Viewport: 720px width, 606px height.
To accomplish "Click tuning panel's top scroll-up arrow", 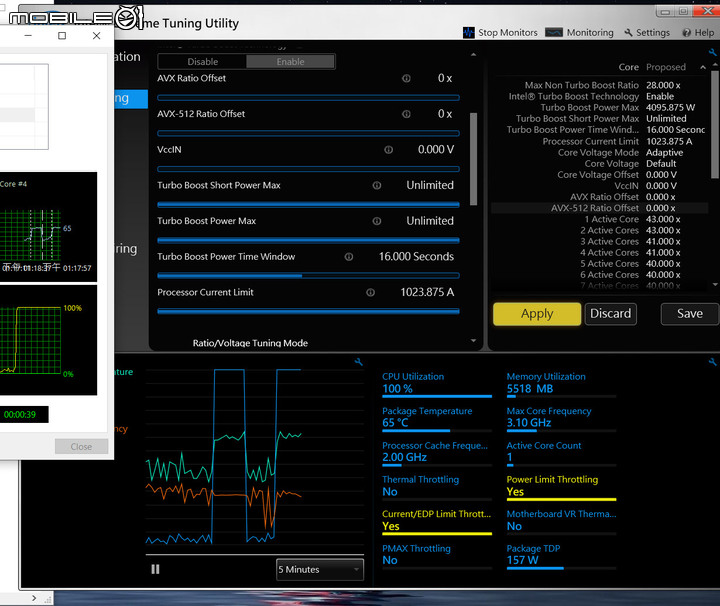I will (473, 55).
